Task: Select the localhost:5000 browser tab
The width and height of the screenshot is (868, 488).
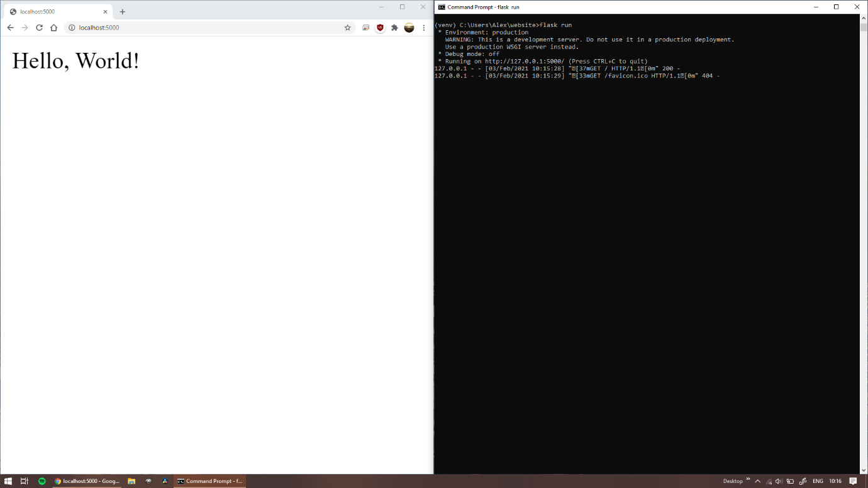Action: [57, 12]
